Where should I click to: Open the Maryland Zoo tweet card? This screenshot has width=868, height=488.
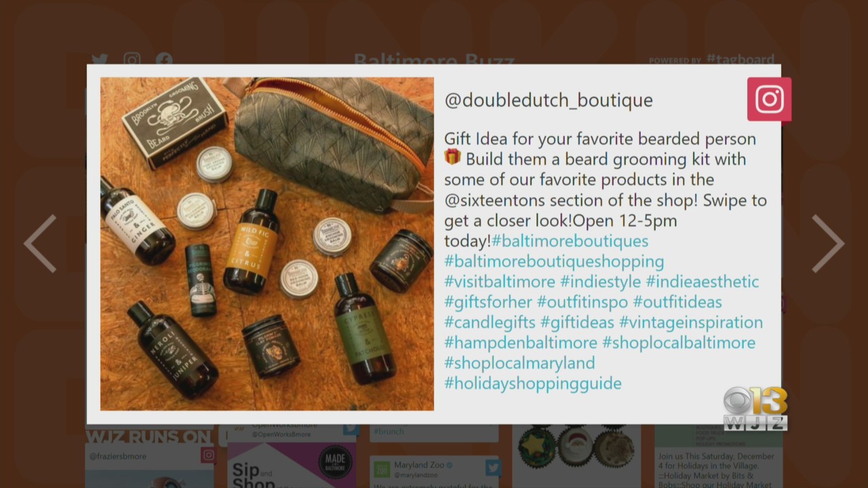(x=434, y=472)
